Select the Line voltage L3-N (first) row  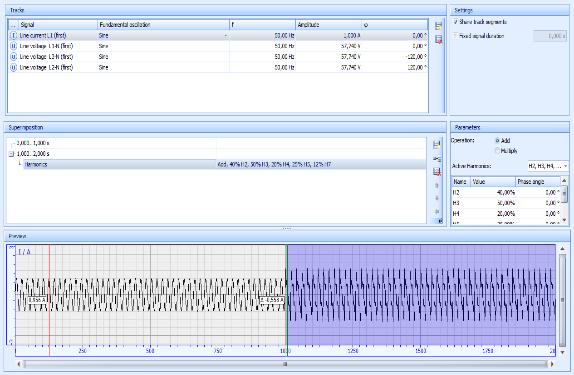tap(218, 57)
